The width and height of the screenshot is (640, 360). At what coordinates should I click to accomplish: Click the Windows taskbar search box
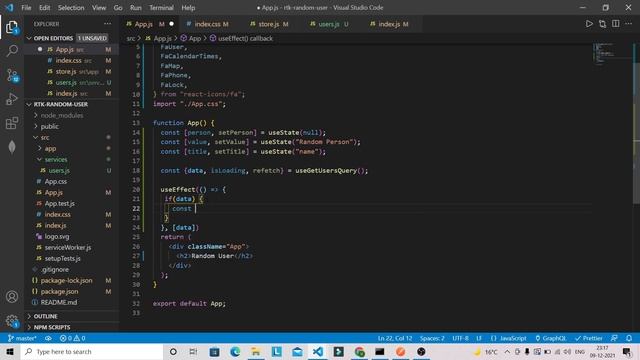coord(92,352)
